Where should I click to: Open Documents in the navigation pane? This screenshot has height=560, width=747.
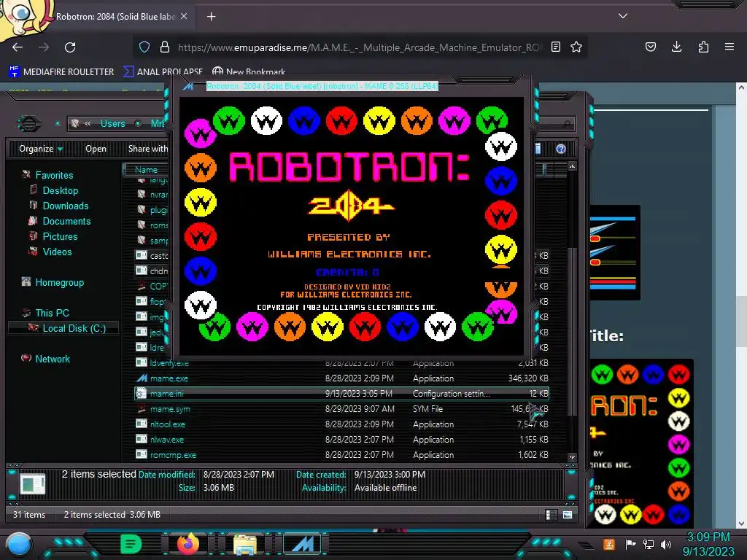(66, 221)
